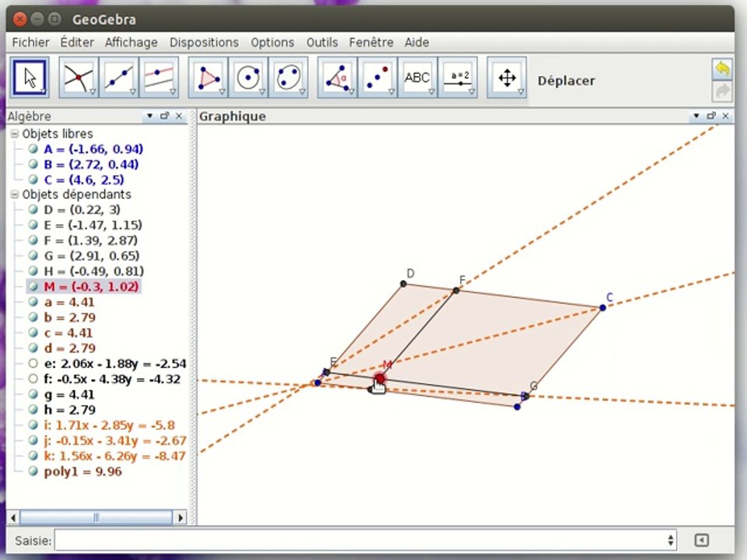
Task: Select the Move graphics view tool
Action: tap(507, 78)
